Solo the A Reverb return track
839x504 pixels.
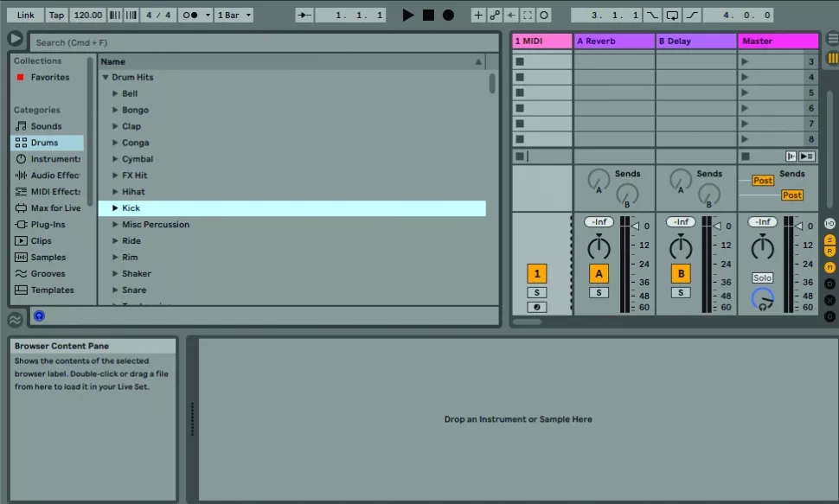(x=599, y=293)
